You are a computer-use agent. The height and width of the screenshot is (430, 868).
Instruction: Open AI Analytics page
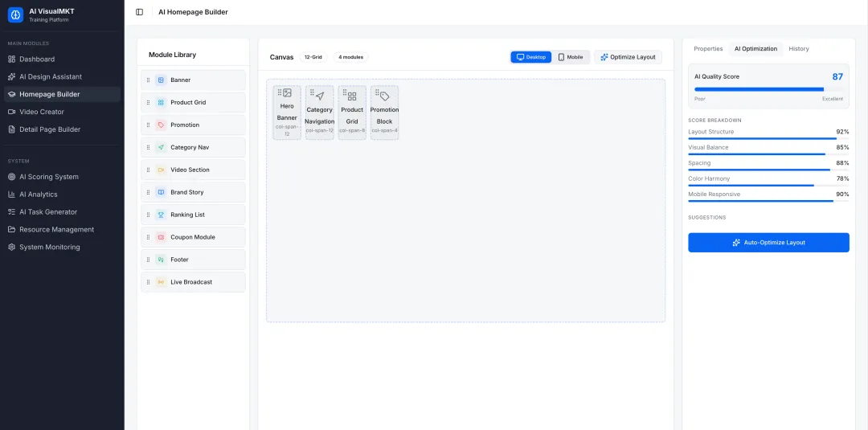[x=62, y=195]
